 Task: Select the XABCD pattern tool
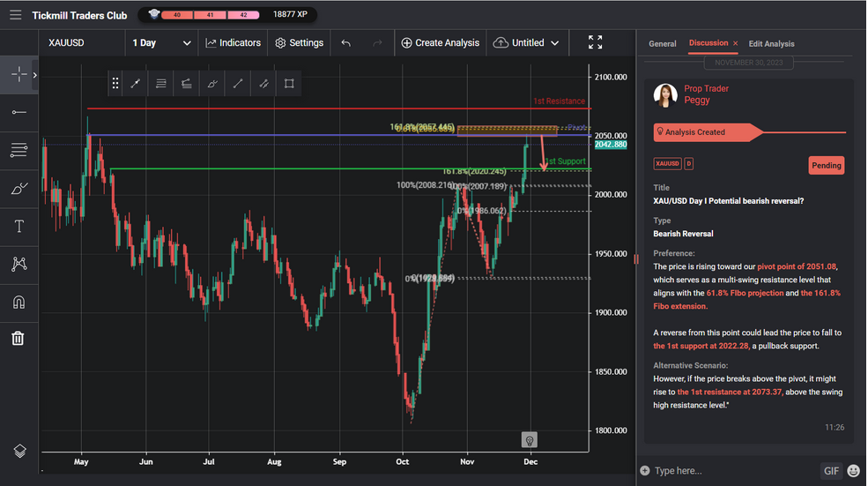(19, 264)
